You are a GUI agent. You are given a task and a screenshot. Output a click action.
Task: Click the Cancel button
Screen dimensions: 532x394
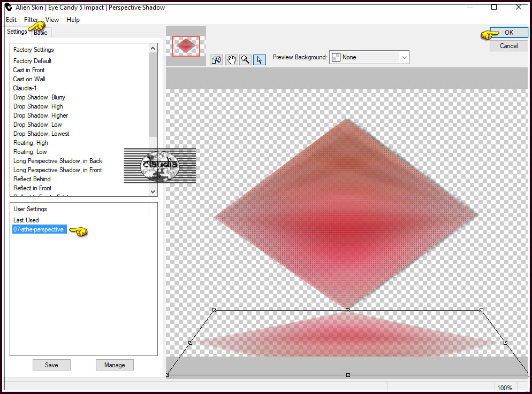point(509,46)
